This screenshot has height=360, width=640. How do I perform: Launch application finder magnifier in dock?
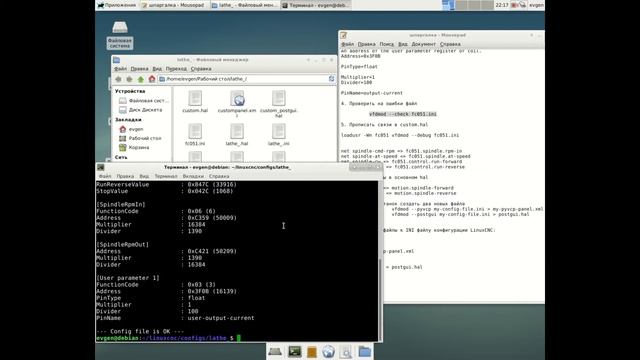(346, 351)
